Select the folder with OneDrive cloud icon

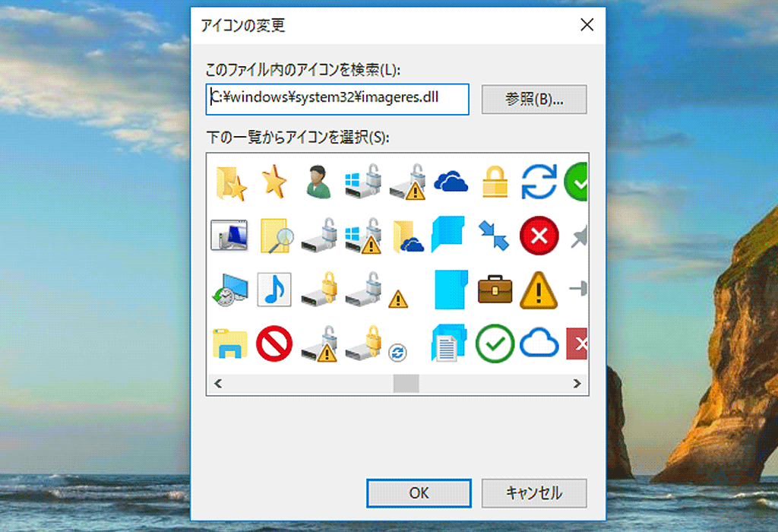(x=408, y=236)
